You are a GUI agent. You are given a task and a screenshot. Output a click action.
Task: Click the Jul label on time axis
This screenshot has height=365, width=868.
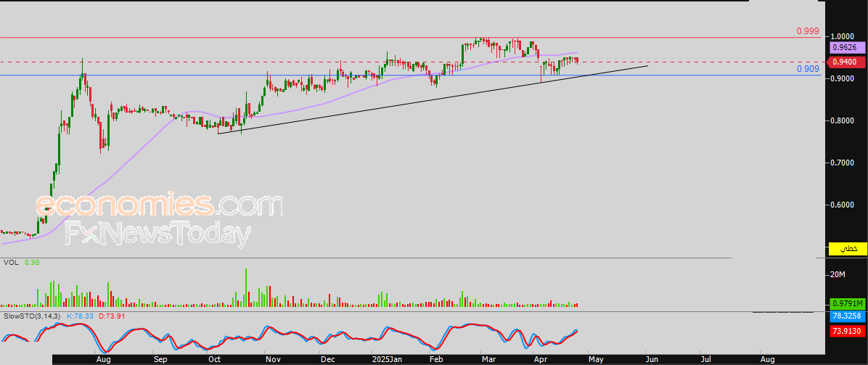(706, 359)
